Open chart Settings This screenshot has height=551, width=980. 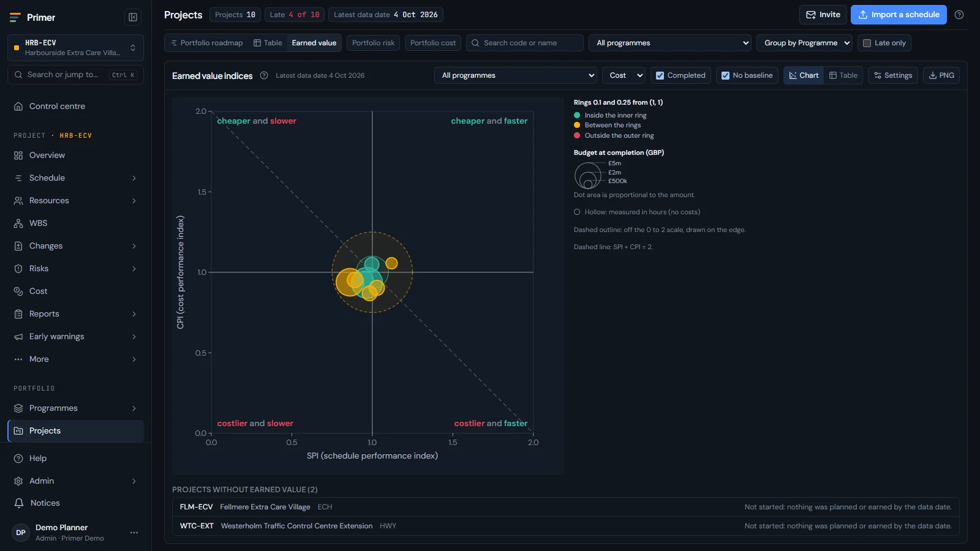893,75
